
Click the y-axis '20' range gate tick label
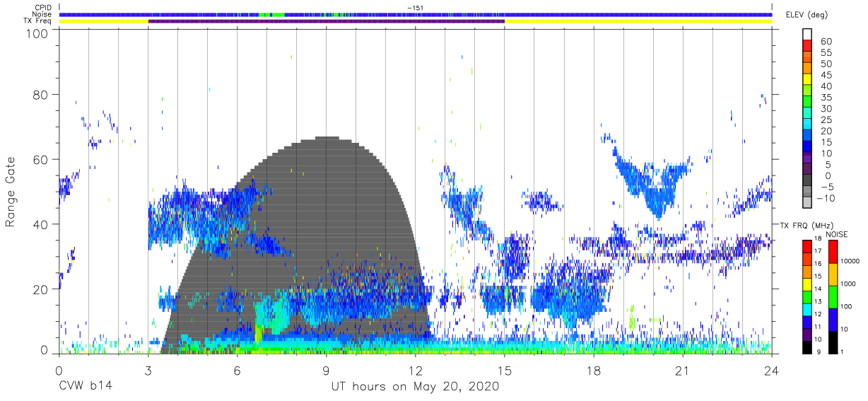tap(40, 289)
